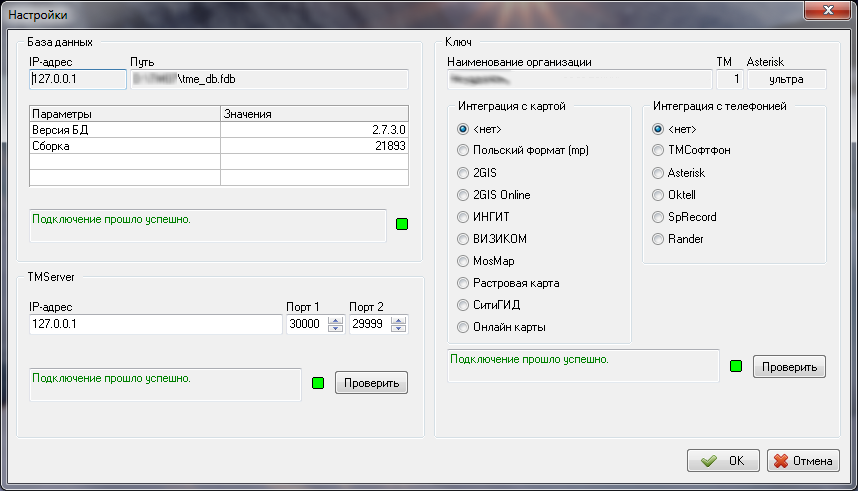This screenshot has width=858, height=491.
Task: Increase Порт 1 value with up arrow
Action: pyautogui.click(x=335, y=320)
